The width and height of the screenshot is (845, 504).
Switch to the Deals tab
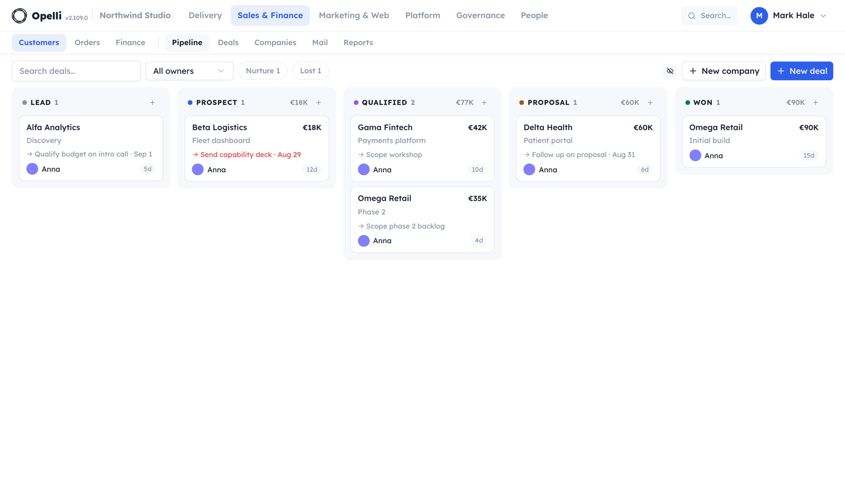[228, 43]
